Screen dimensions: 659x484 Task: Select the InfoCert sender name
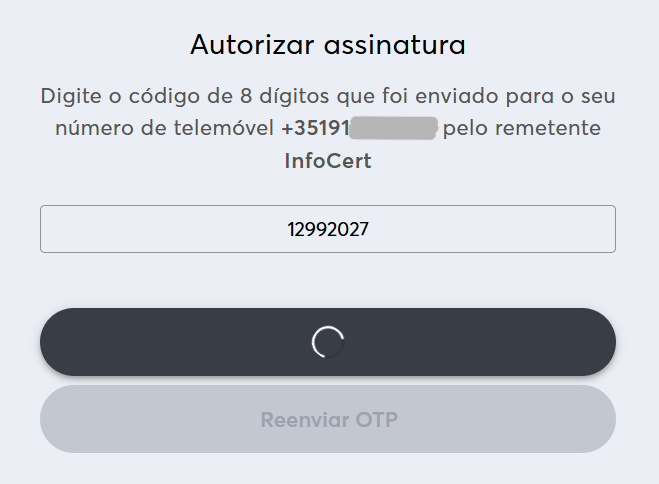(328, 161)
